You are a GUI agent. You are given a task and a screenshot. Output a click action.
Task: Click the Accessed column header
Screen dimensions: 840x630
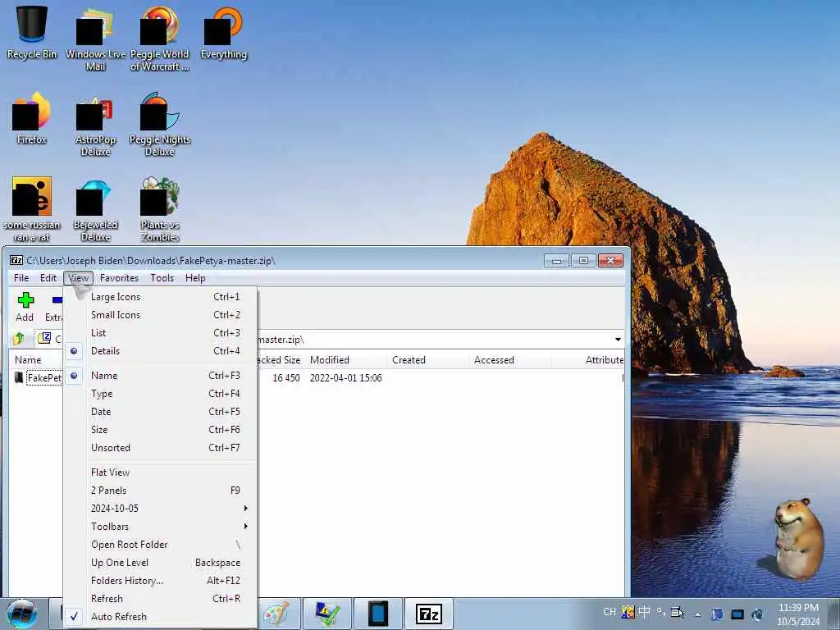(x=509, y=360)
